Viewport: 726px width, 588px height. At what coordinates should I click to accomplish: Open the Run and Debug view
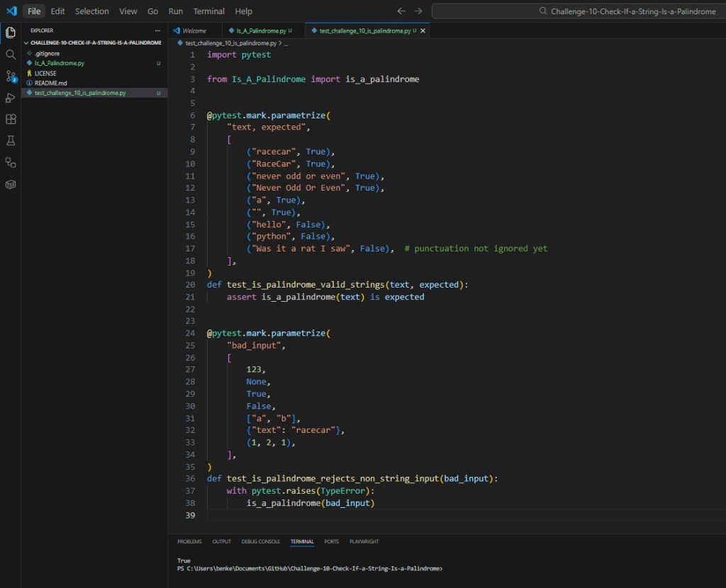click(x=10, y=98)
